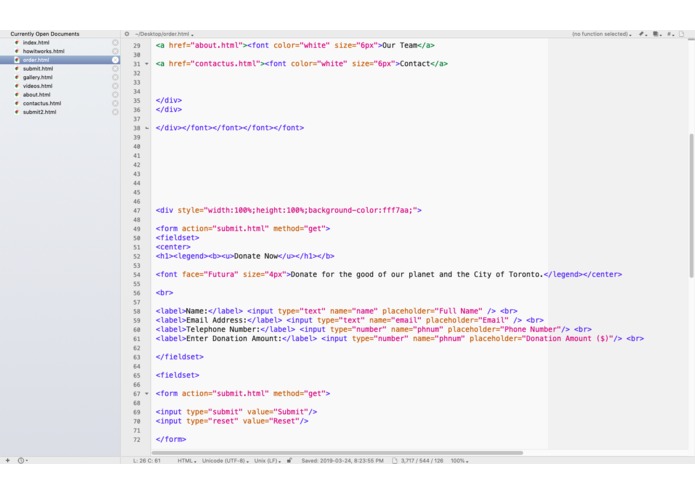Open the submit.html document
The width and height of the screenshot is (695, 494).
click(x=38, y=69)
